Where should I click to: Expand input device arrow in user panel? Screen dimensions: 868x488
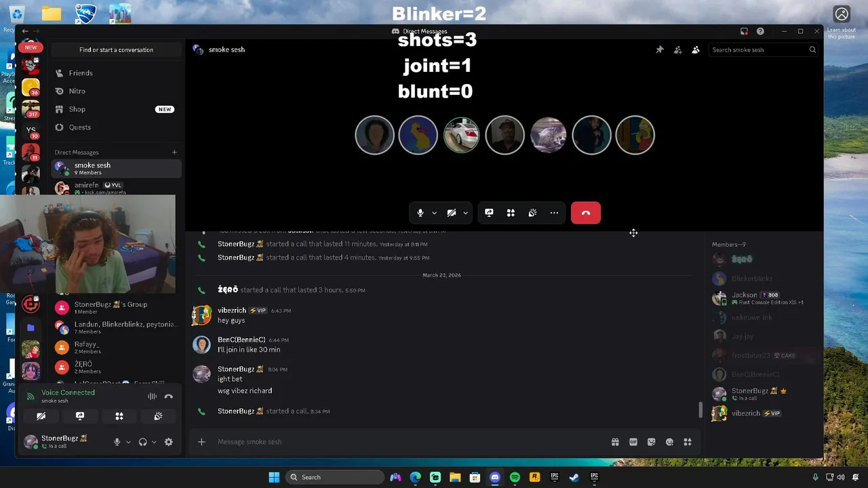click(x=128, y=442)
